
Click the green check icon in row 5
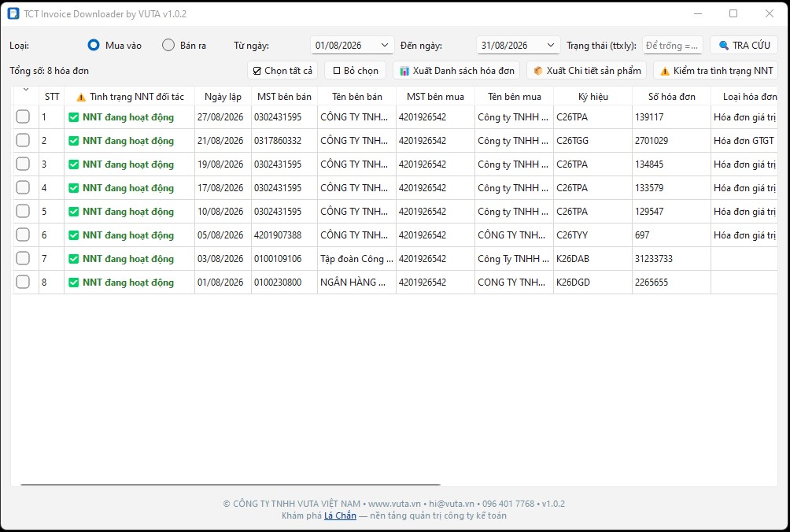pos(73,212)
